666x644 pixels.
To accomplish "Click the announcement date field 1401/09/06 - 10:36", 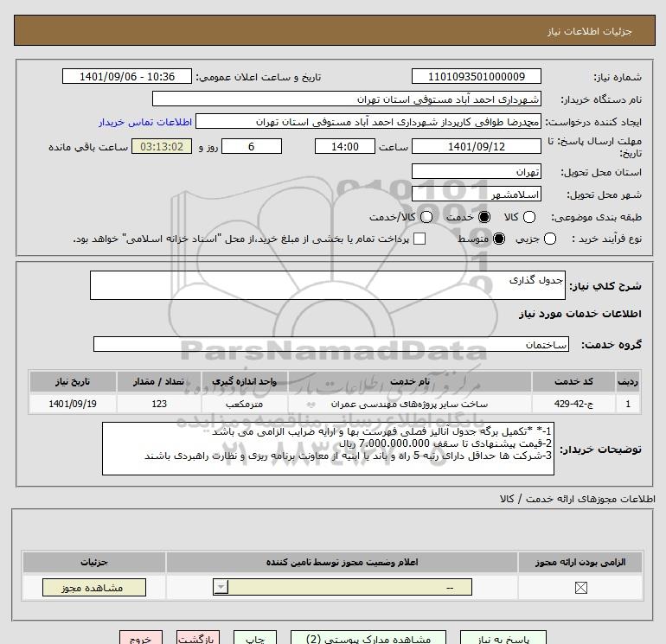I will [x=127, y=76].
